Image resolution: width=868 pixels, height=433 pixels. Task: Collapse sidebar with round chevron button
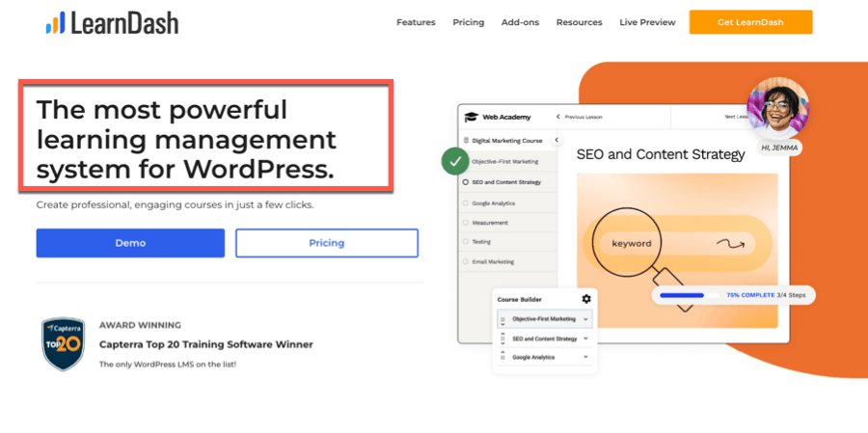pos(556,140)
